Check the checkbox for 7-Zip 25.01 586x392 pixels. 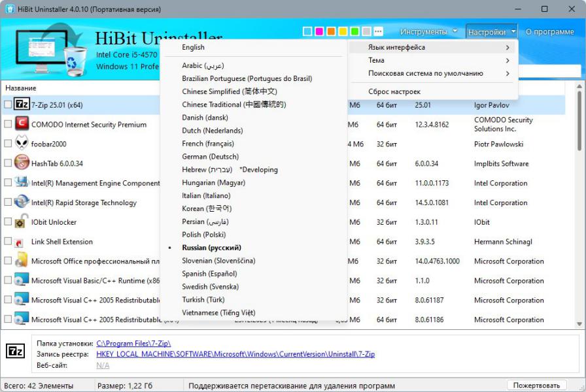pyautogui.click(x=8, y=105)
